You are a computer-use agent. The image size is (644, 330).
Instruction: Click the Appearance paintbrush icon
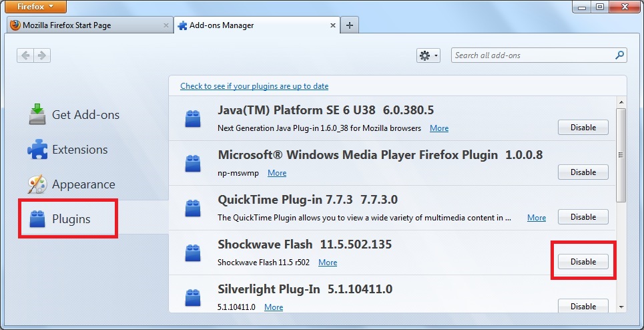coord(37,184)
